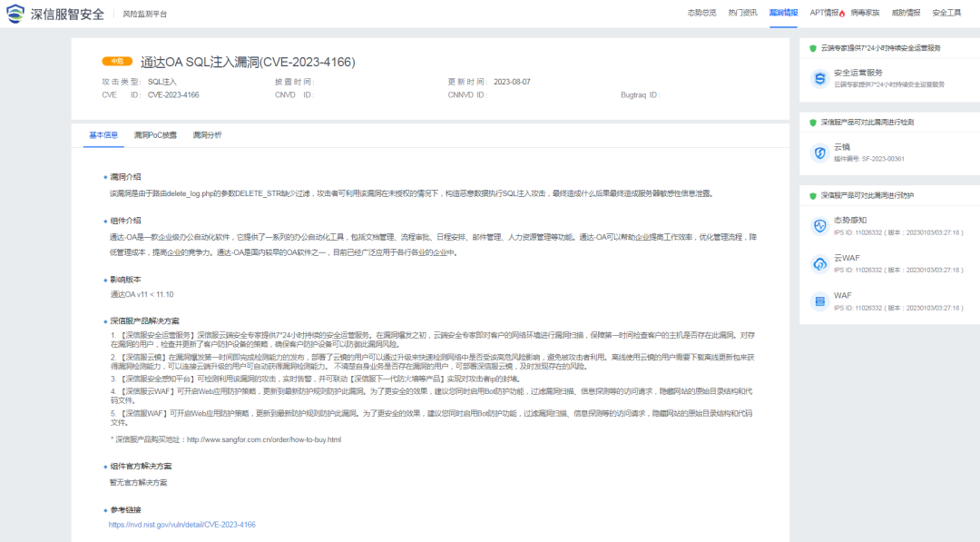
Task: Click the CNNVD ID field label
Action: click(x=467, y=95)
